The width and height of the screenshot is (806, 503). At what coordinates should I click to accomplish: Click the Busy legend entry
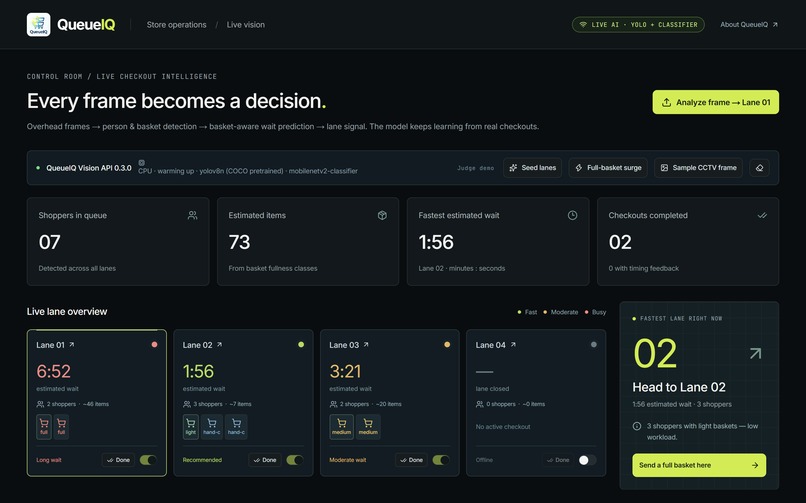point(595,312)
